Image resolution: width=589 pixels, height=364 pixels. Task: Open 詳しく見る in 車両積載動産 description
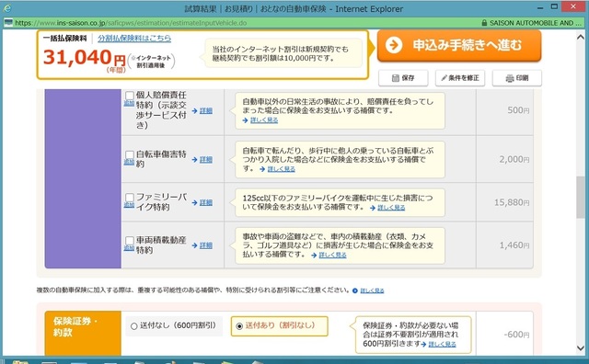tap(332, 256)
